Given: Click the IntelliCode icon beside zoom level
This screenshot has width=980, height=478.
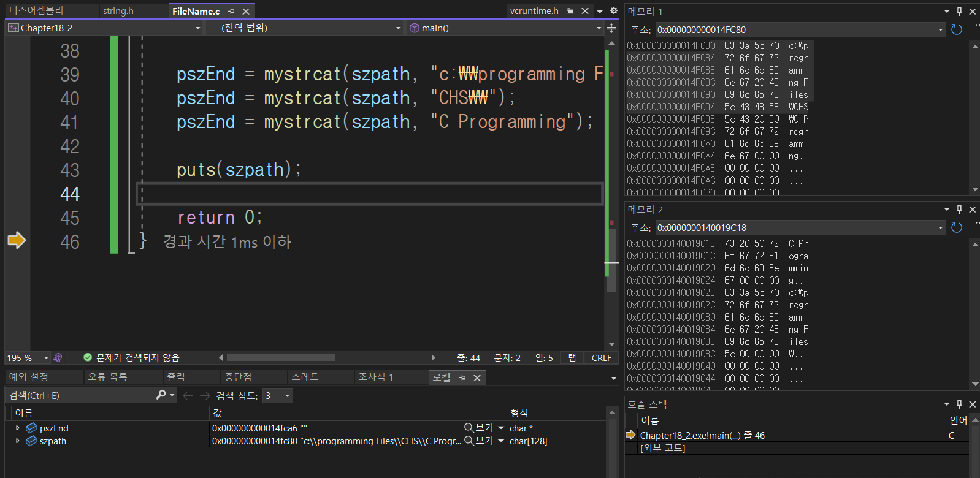Looking at the screenshot, I should pyautogui.click(x=58, y=357).
